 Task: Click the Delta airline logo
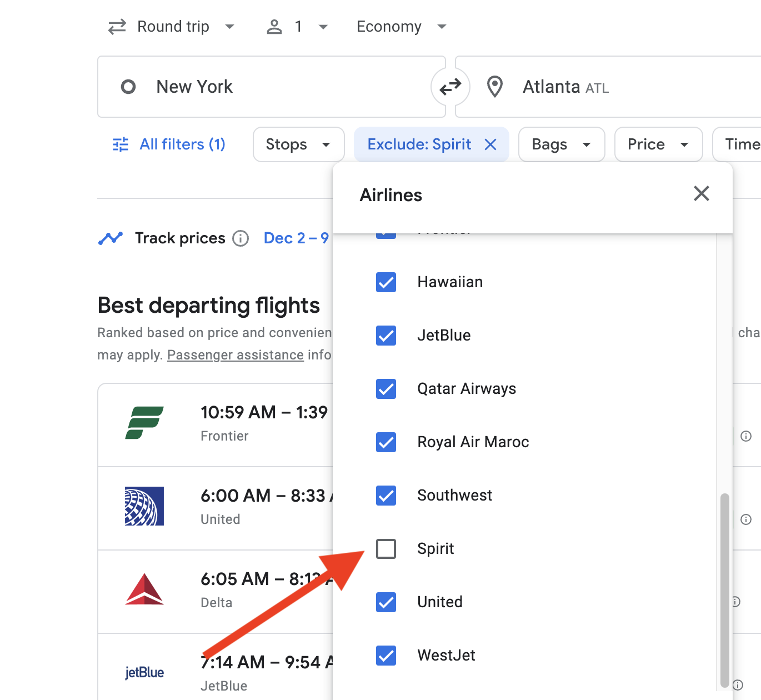pyautogui.click(x=144, y=589)
